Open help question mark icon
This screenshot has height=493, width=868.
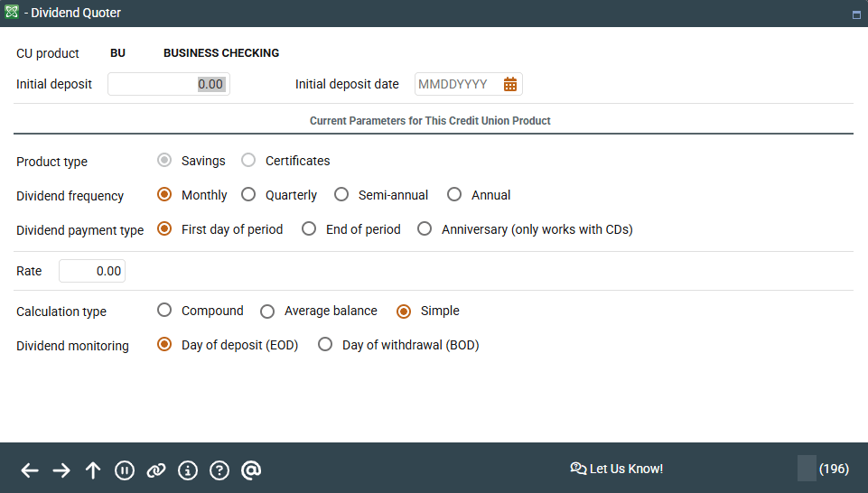click(x=219, y=470)
